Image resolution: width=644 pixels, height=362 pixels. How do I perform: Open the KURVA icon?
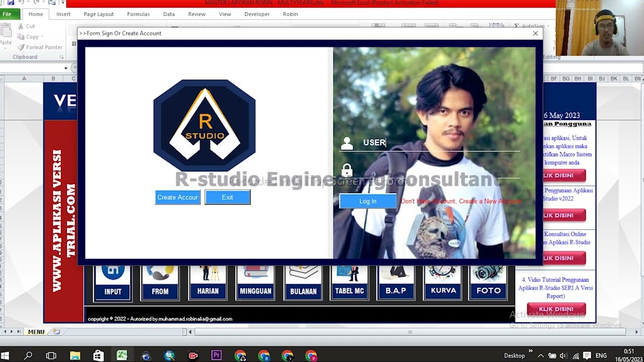(443, 283)
